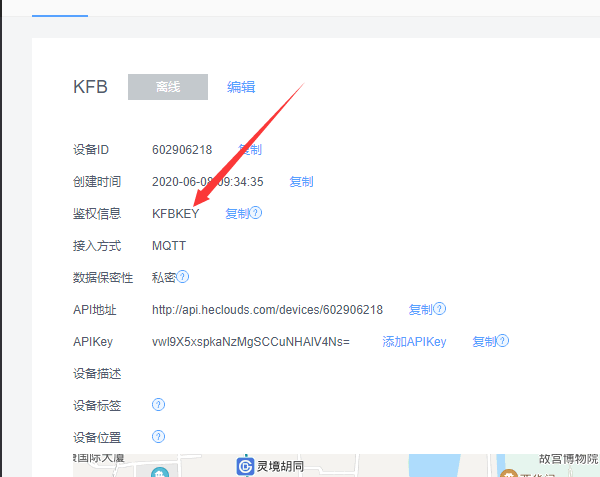Open the help icon for 设备位置
This screenshot has height=477, width=600.
coord(158,436)
